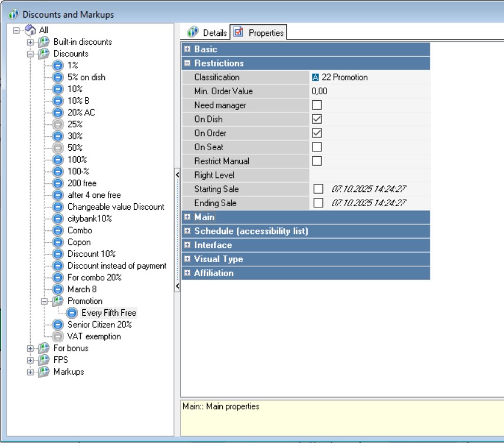
Task: Tick the On Seat checkbox
Action: click(x=317, y=147)
